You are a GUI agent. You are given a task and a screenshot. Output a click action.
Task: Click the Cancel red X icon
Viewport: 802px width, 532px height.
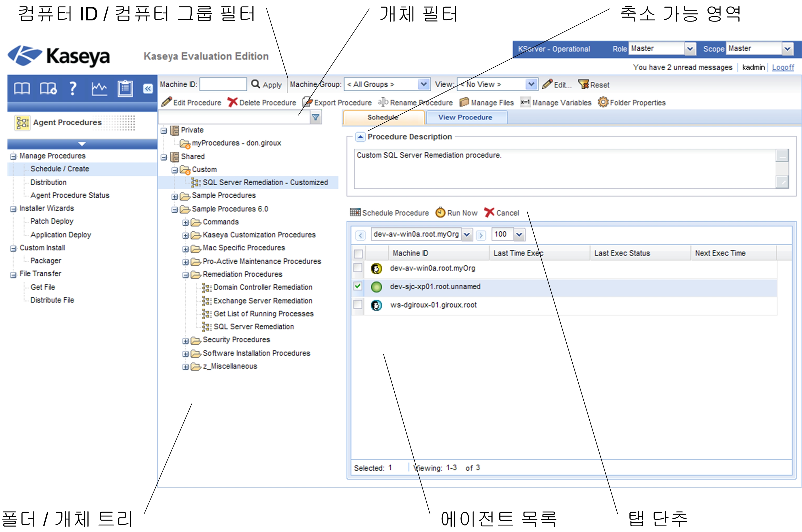click(x=489, y=213)
